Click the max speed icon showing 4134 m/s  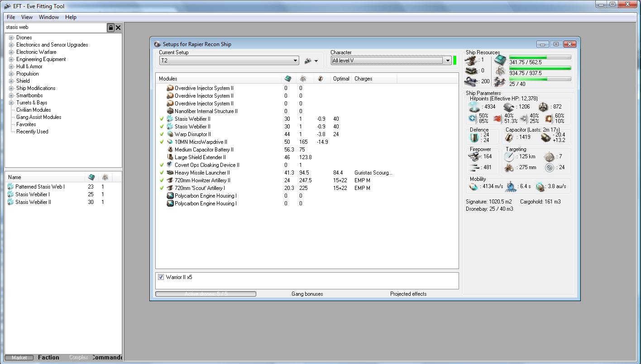474,186
